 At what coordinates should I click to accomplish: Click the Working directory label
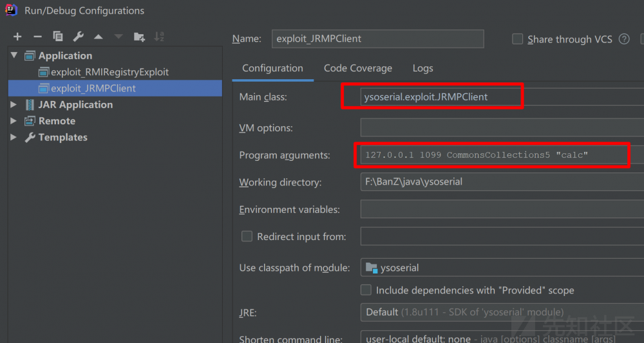pyautogui.click(x=280, y=182)
